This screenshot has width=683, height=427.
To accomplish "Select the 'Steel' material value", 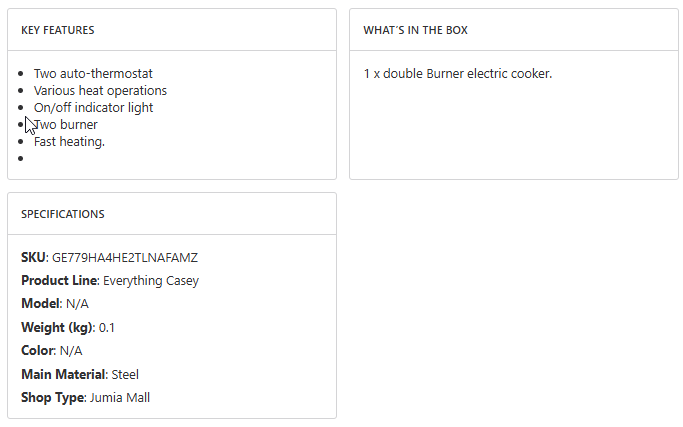I will [x=125, y=374].
